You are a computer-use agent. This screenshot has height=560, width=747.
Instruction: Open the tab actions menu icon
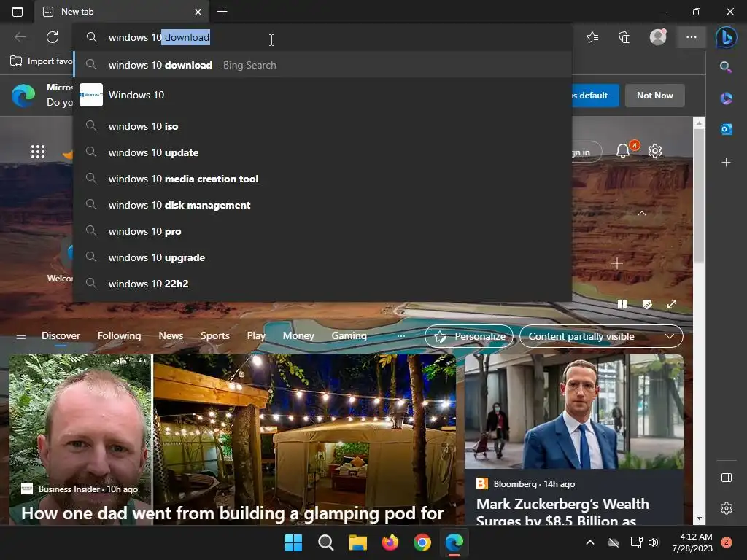point(18,12)
